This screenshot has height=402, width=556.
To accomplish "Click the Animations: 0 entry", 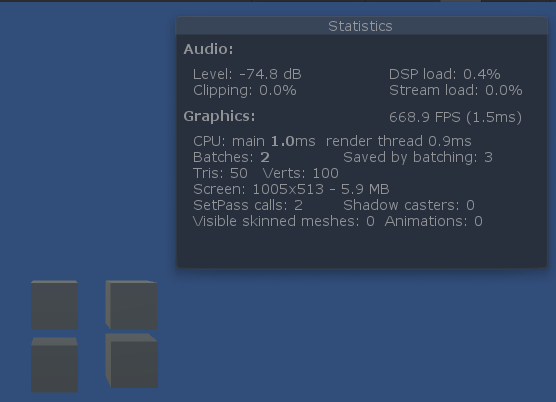I will click(x=434, y=221).
